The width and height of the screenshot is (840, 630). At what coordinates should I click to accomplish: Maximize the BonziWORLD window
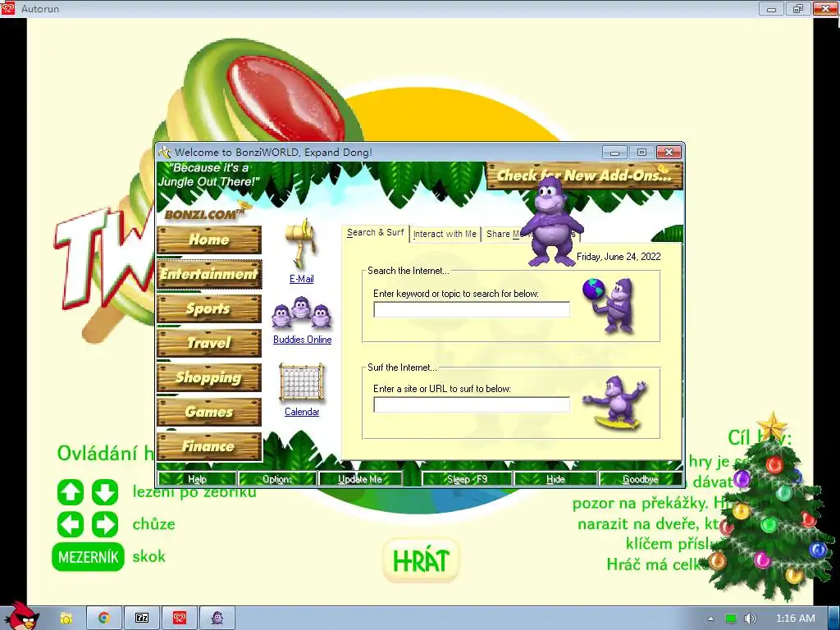pyautogui.click(x=641, y=153)
